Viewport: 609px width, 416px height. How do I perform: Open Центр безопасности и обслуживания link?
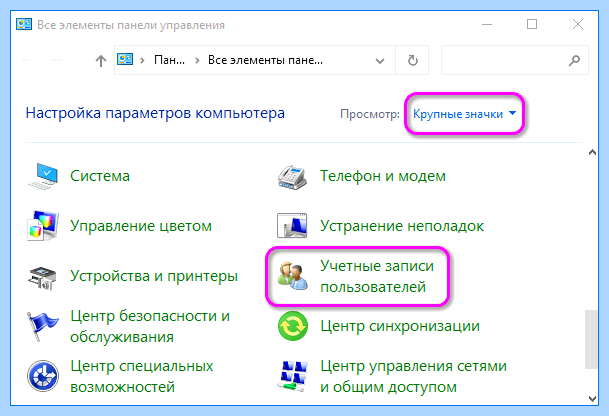(x=150, y=326)
